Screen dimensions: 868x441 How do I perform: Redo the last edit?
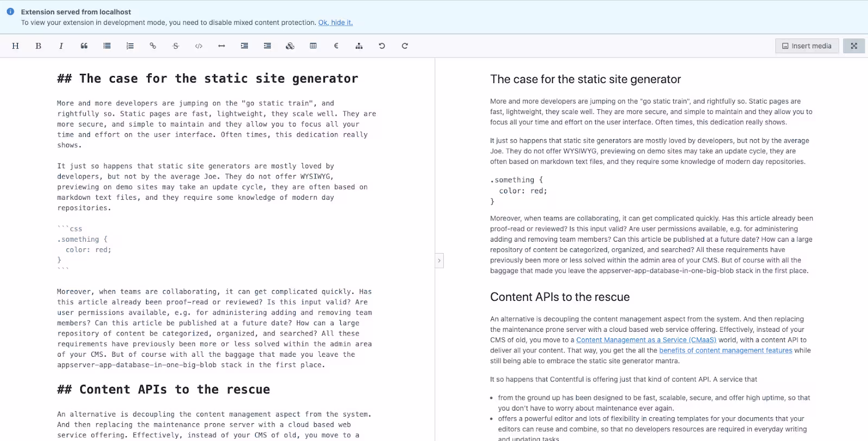point(405,46)
